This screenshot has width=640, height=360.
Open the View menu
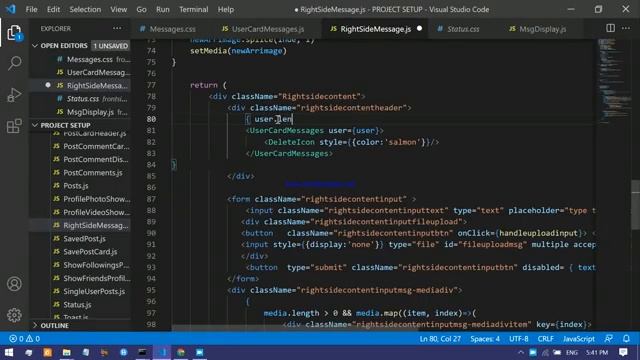(x=118, y=9)
